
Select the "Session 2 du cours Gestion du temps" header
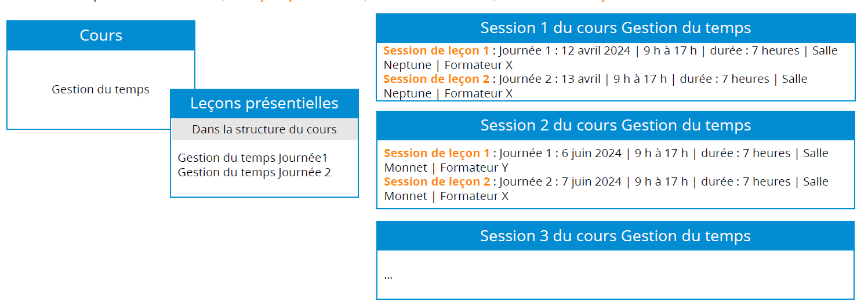pyautogui.click(x=615, y=125)
